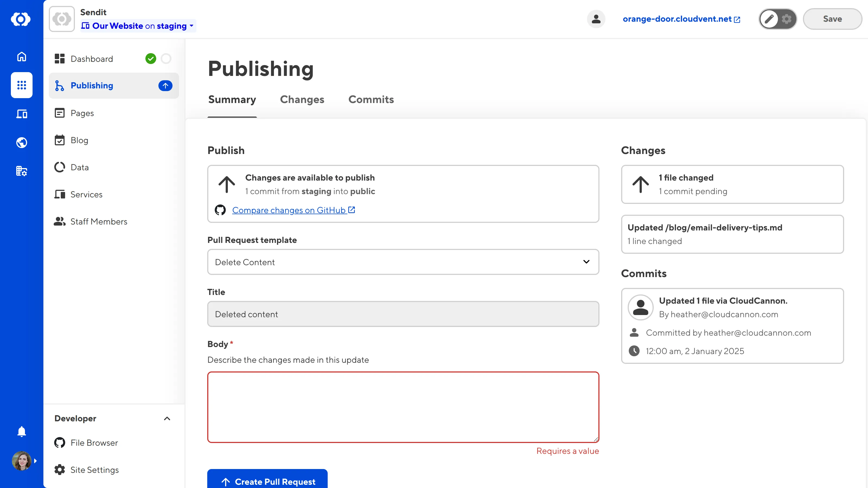Open the Commits tab
Image resolution: width=868 pixels, height=488 pixels.
(371, 99)
